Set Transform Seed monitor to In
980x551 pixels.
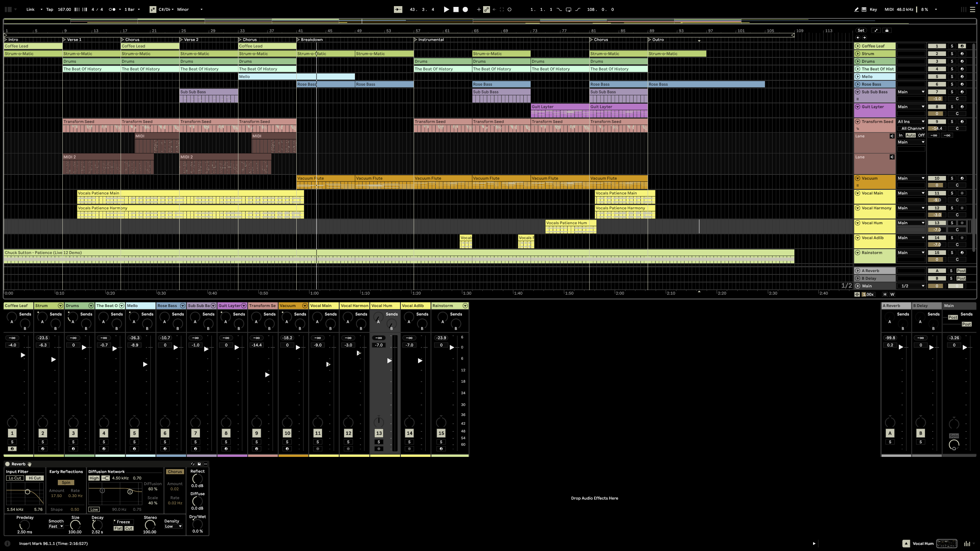[x=901, y=135]
